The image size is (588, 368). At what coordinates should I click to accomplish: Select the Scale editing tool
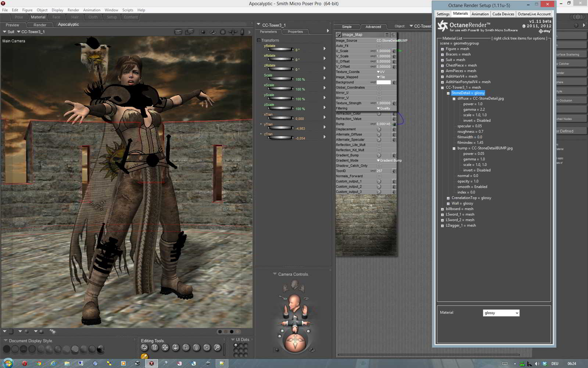(x=186, y=347)
